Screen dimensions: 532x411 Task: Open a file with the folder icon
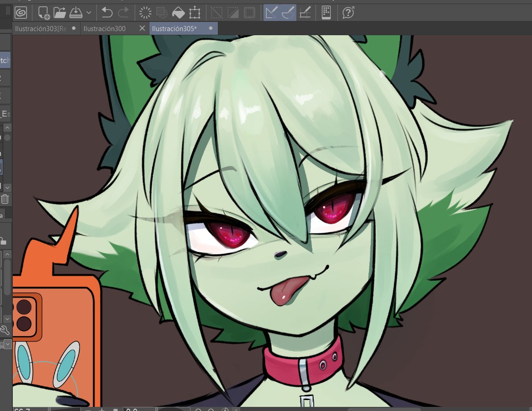pos(60,13)
